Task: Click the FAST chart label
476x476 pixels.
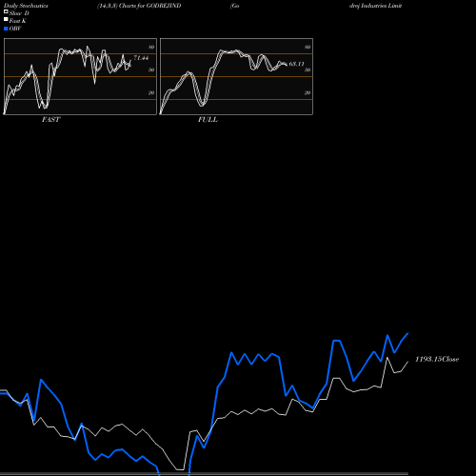Action: (50, 120)
